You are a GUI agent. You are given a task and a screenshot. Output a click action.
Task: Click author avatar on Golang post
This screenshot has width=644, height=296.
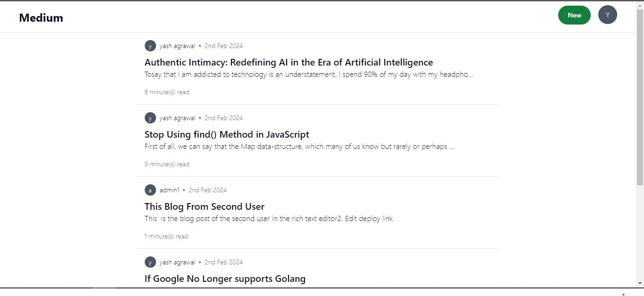[150, 262]
